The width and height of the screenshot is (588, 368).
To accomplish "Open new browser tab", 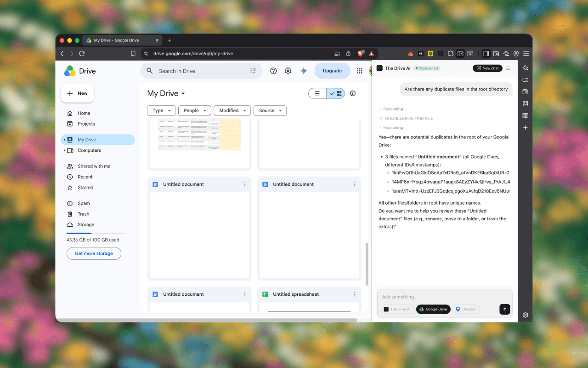I will point(169,40).
